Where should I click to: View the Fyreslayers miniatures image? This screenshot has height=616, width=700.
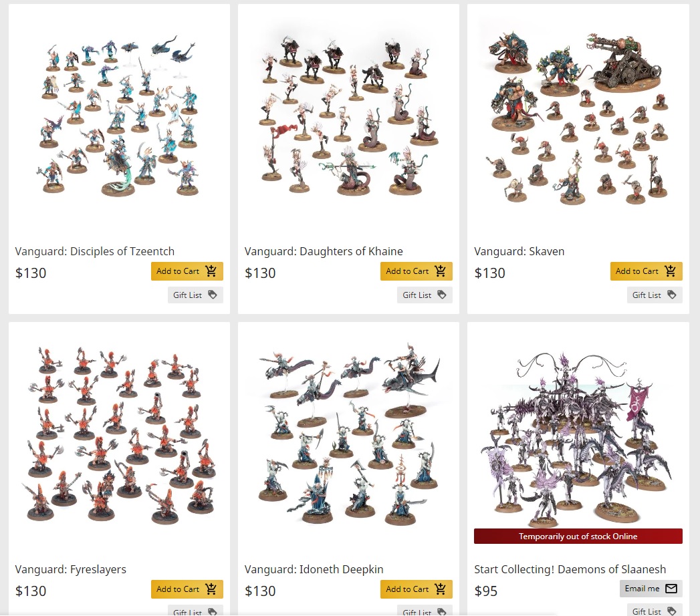coord(119,435)
